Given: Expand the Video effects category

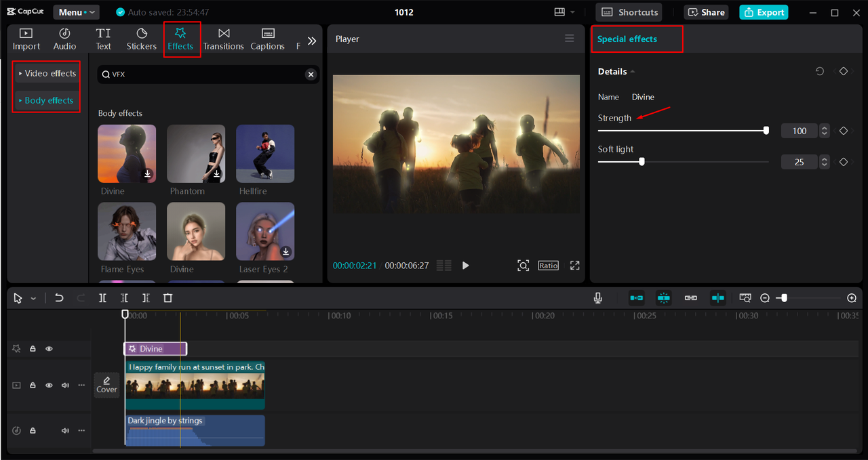Looking at the screenshot, I should (47, 73).
